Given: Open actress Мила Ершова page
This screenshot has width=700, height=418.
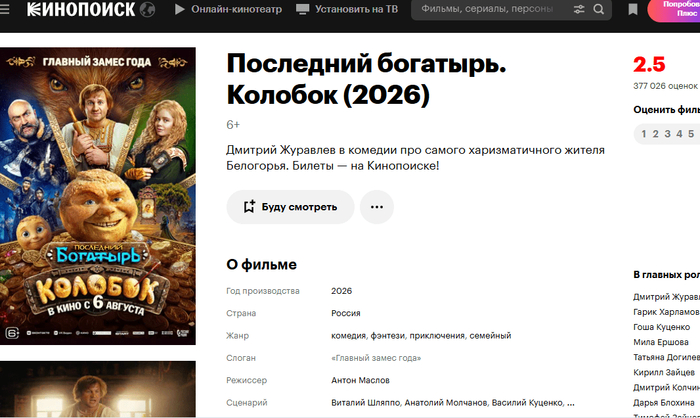Looking at the screenshot, I should (661, 342).
